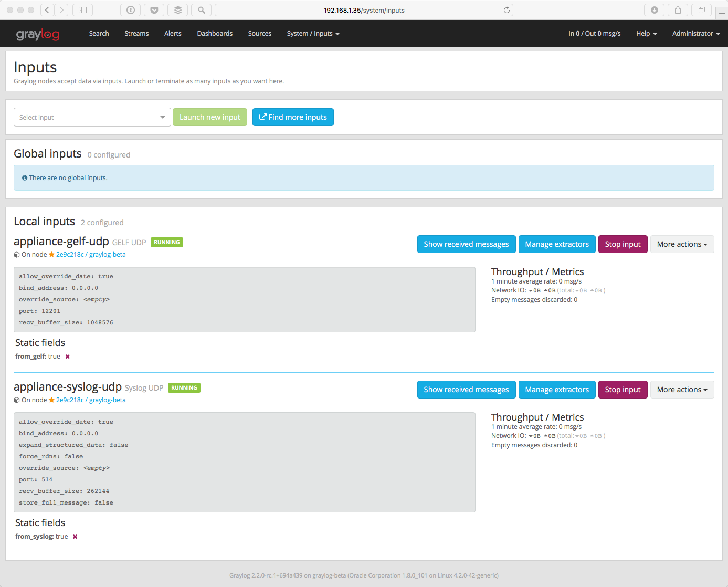Open a new browser tab

pos(721,13)
